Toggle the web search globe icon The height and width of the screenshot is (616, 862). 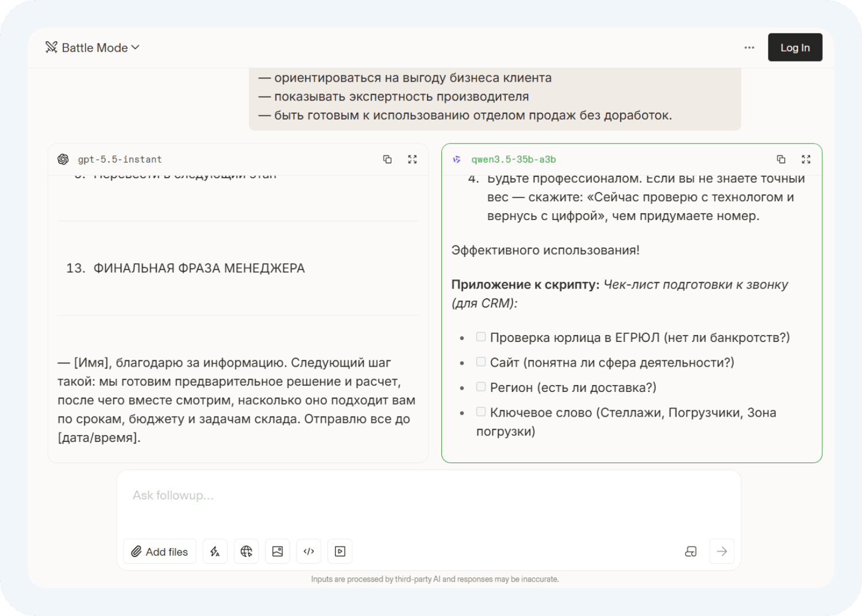[246, 552]
